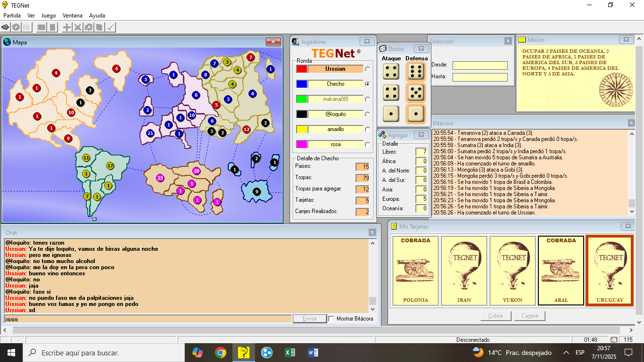Enable the Mostrar Bitácora checkbox
The width and height of the screenshot is (644, 362).
[x=331, y=319]
